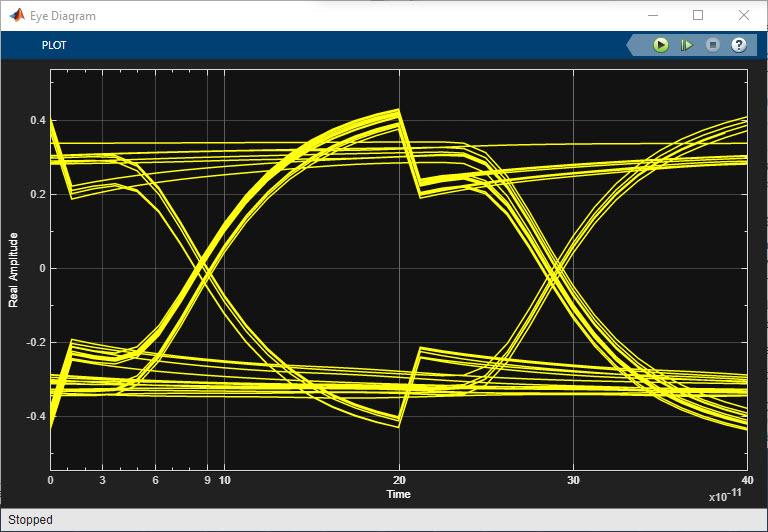The width and height of the screenshot is (768, 532).
Task: Switch to the PLOT tab
Action: (54, 45)
